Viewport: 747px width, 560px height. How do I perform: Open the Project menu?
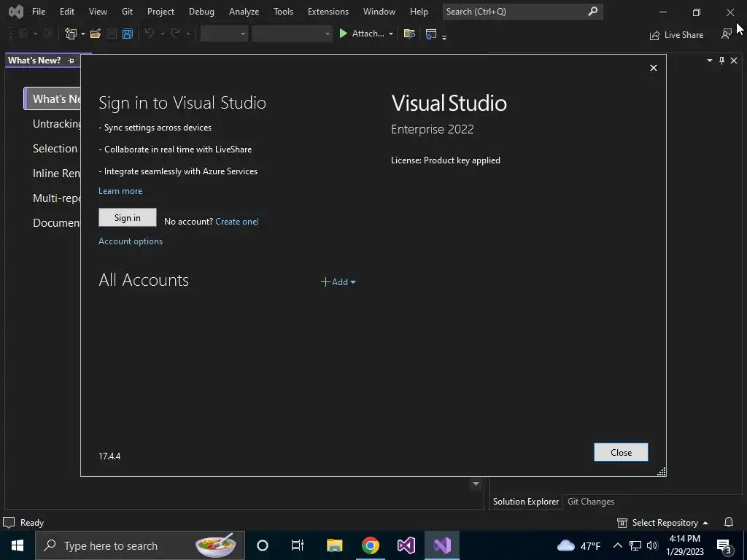pyautogui.click(x=160, y=12)
